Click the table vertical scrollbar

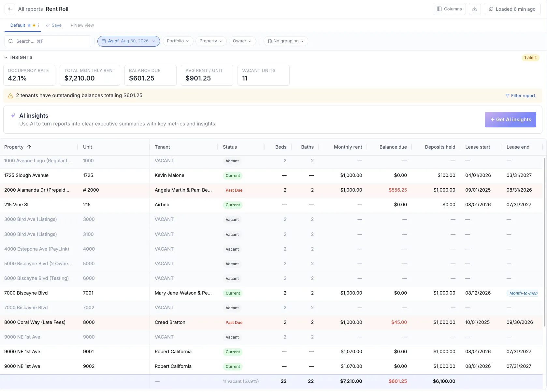pyautogui.click(x=544, y=242)
